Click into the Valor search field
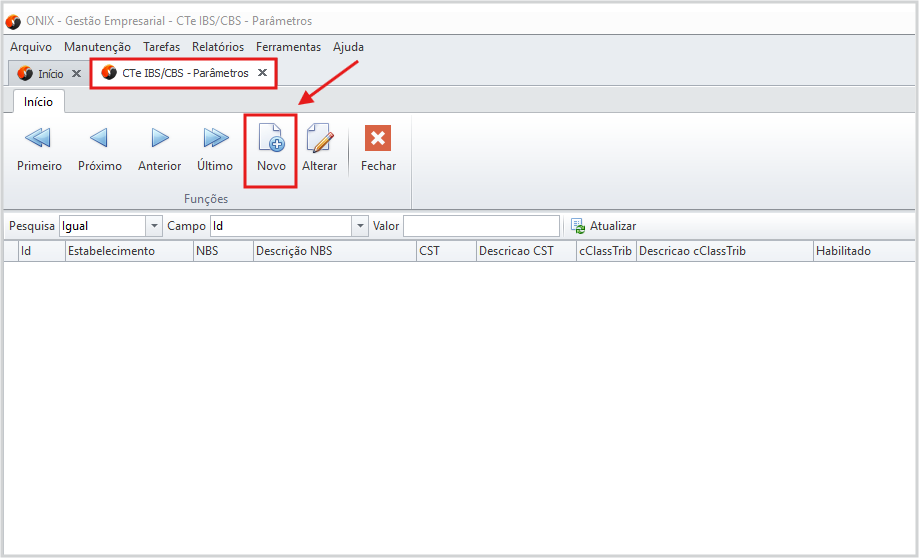 click(x=481, y=226)
